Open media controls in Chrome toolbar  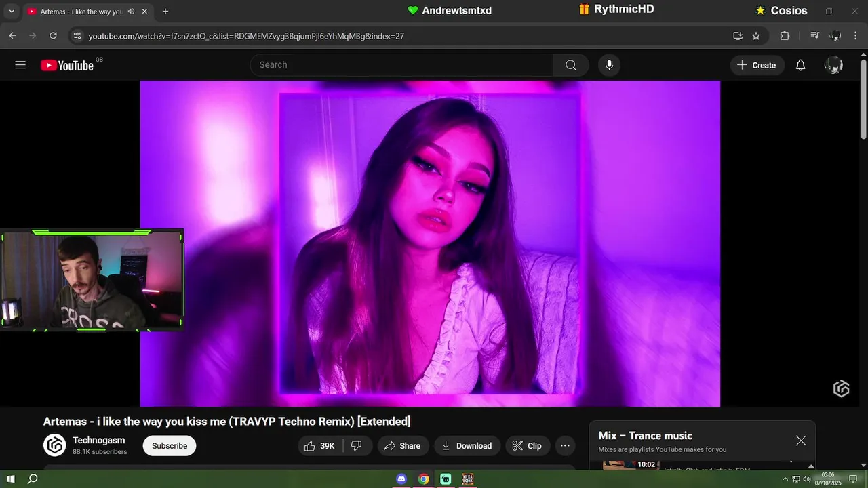pyautogui.click(x=815, y=36)
